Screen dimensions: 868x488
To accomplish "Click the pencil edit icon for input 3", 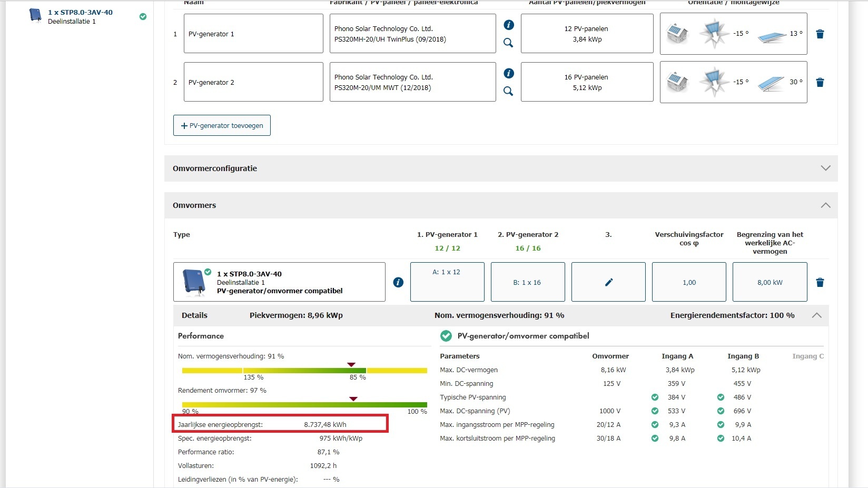I will [608, 282].
